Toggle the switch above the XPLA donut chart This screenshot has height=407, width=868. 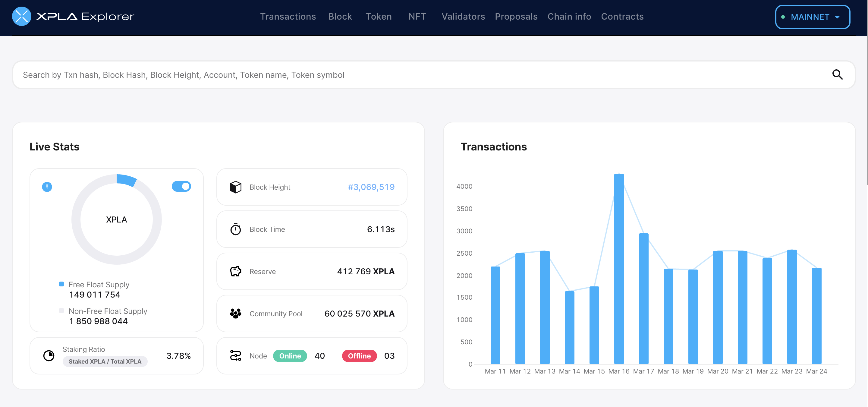(181, 186)
